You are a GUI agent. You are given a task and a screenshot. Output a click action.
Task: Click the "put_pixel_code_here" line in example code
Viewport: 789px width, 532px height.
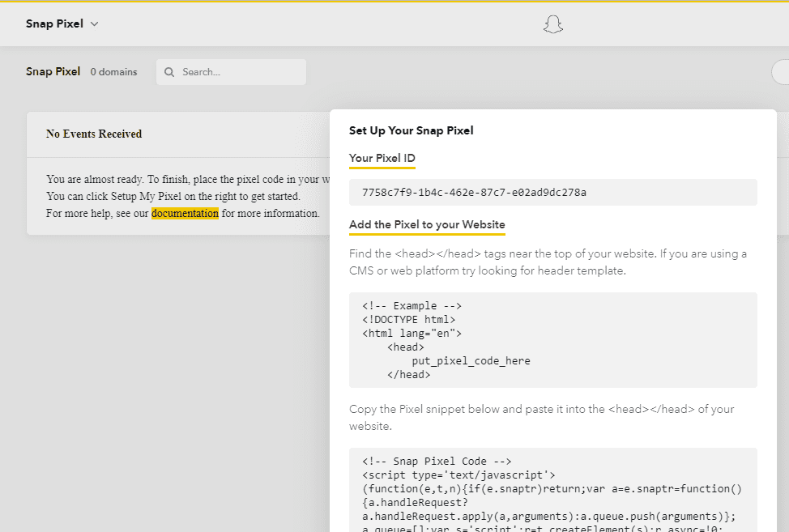tap(471, 360)
